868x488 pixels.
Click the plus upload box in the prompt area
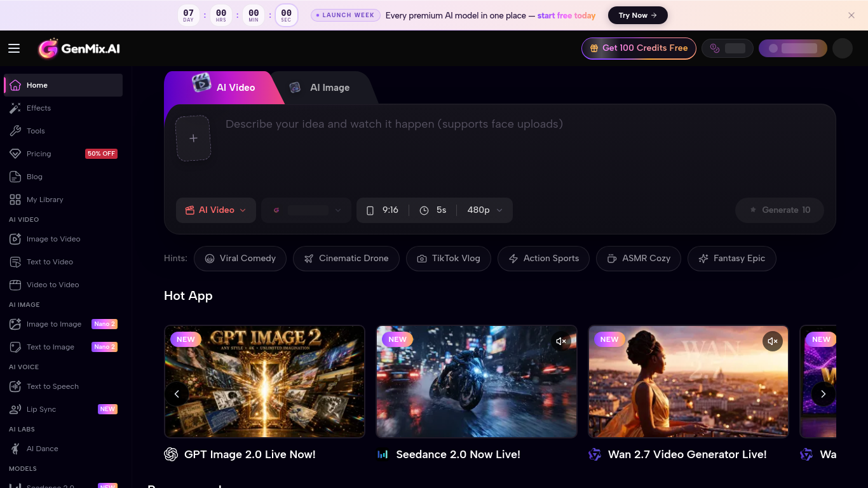pos(193,138)
